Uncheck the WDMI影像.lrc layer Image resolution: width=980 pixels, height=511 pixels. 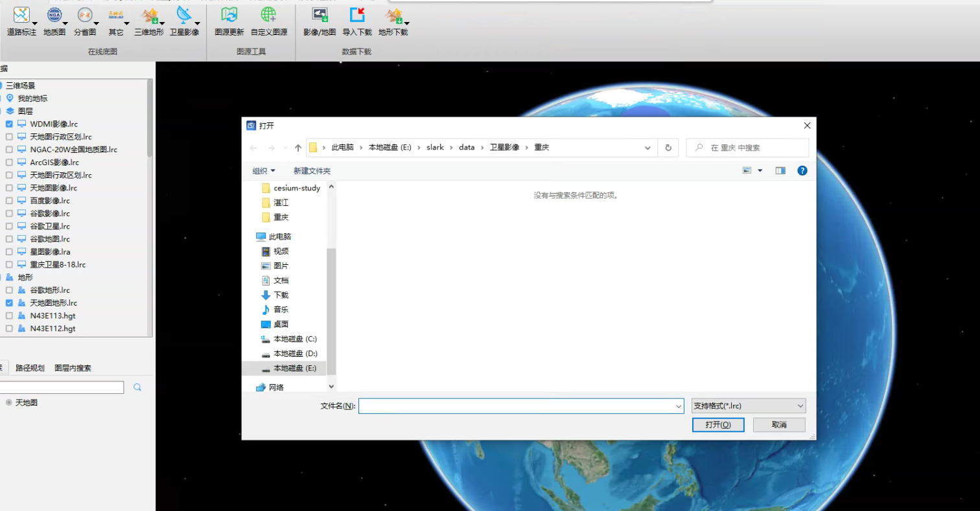click(9, 124)
